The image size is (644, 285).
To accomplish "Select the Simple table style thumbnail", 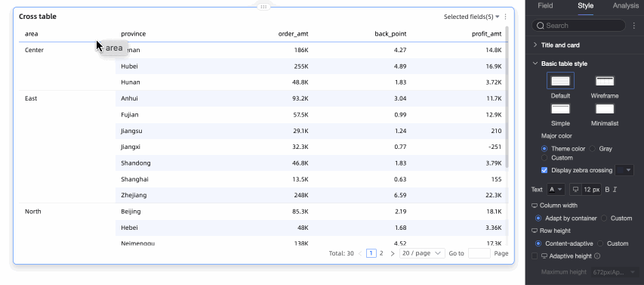I will pyautogui.click(x=560, y=109).
